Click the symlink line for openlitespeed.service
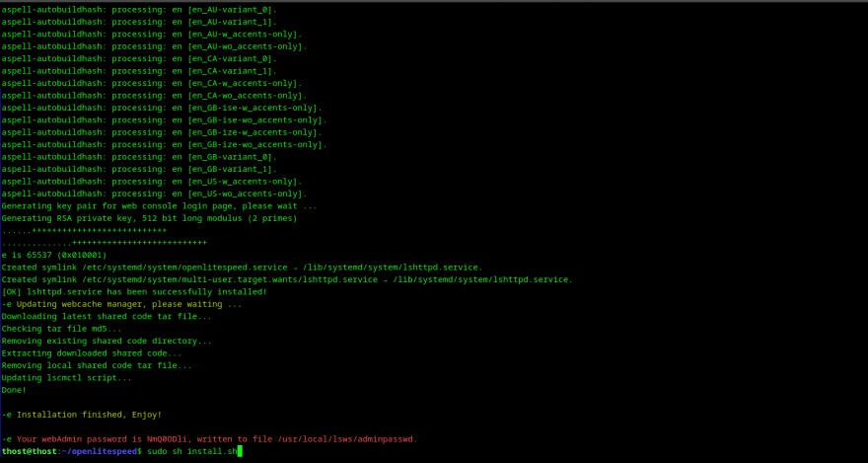The image size is (868, 463). [x=242, y=267]
